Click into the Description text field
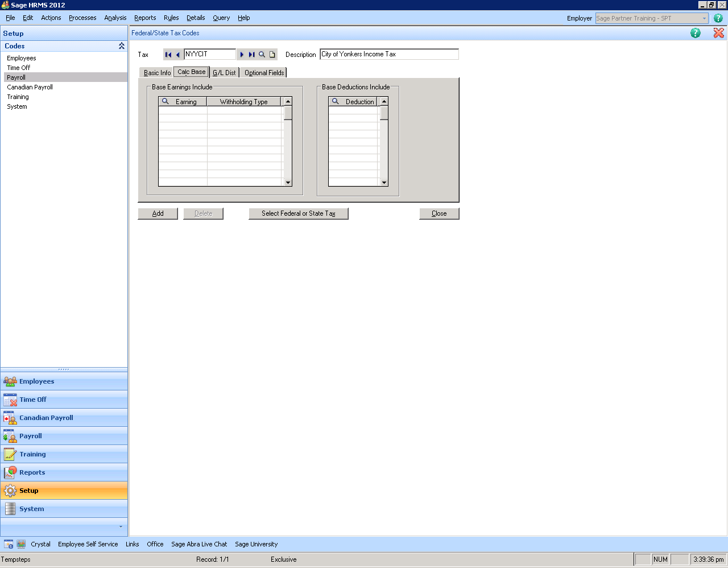 389,55
